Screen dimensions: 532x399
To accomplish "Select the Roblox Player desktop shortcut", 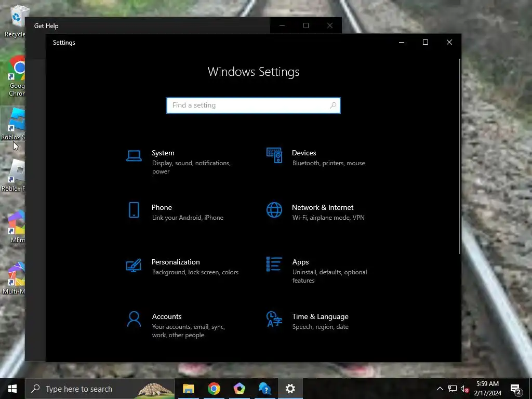I will pyautogui.click(x=14, y=176).
